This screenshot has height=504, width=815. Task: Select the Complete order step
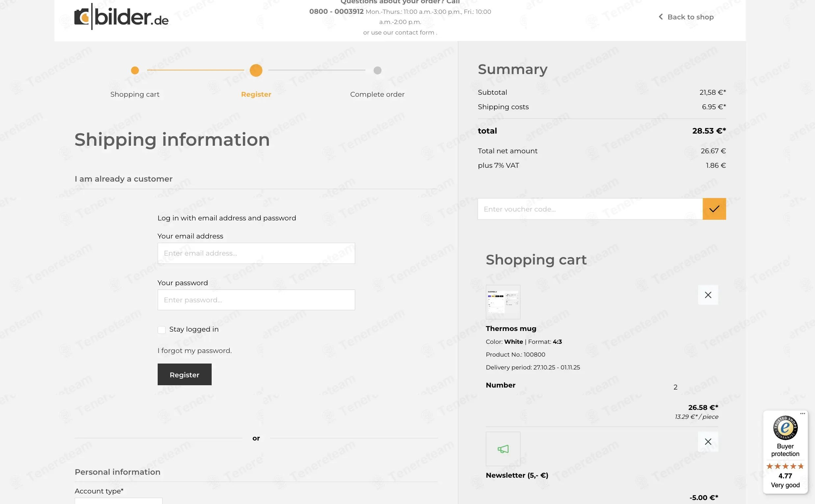click(377, 94)
